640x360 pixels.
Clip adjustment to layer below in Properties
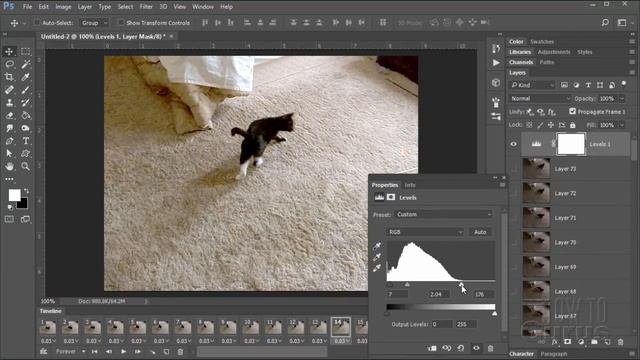click(x=432, y=348)
